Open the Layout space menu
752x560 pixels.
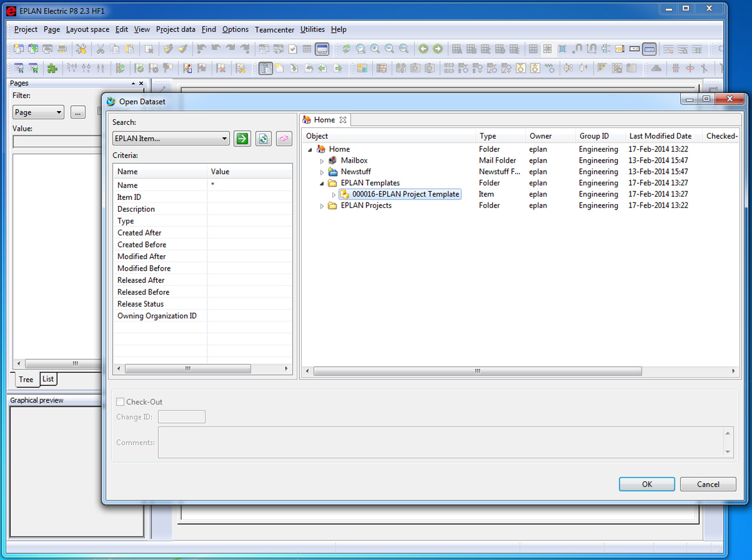click(x=87, y=30)
